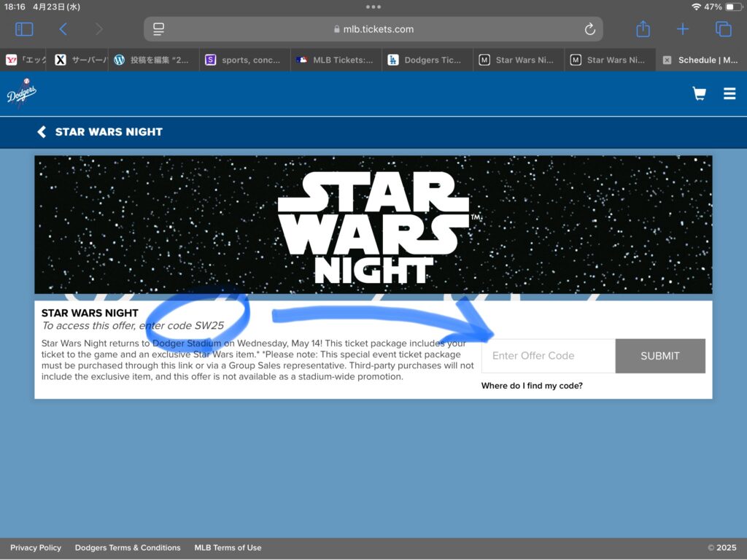The image size is (747, 560).
Task: Go back to the previous page
Action: [63, 29]
